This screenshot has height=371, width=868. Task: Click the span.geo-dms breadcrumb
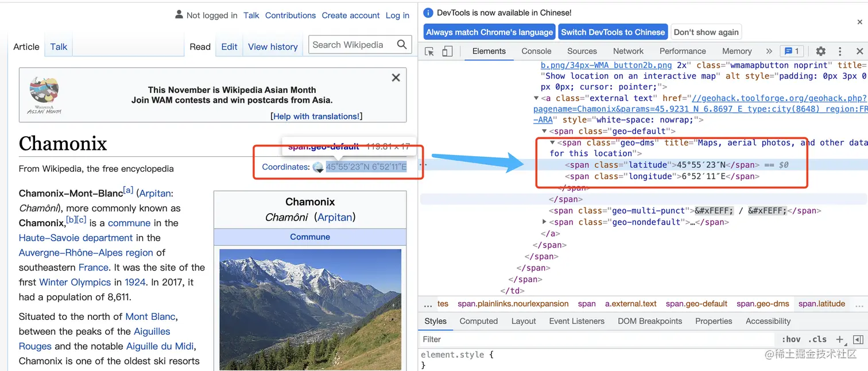coord(763,304)
